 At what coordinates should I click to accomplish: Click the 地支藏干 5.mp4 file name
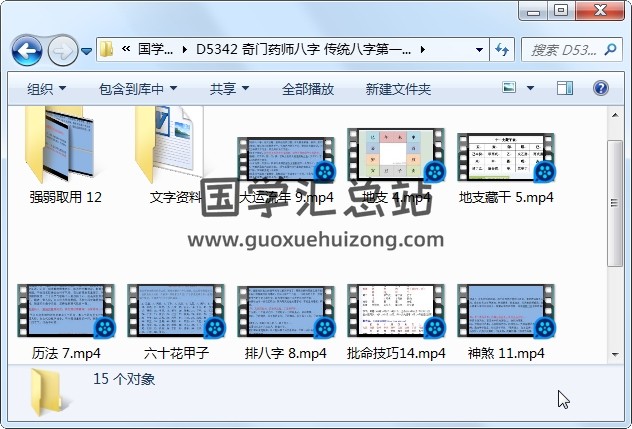coord(506,198)
